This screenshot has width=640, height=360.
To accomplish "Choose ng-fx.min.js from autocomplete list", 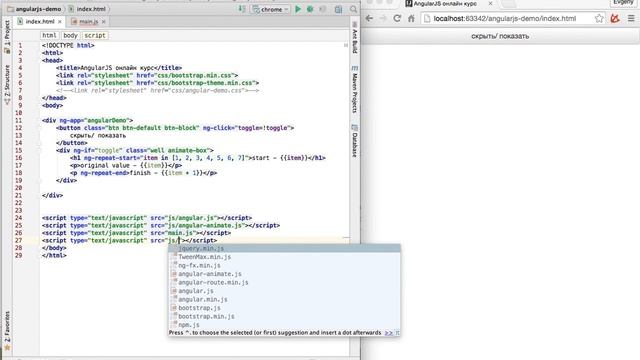I will [x=284, y=265].
